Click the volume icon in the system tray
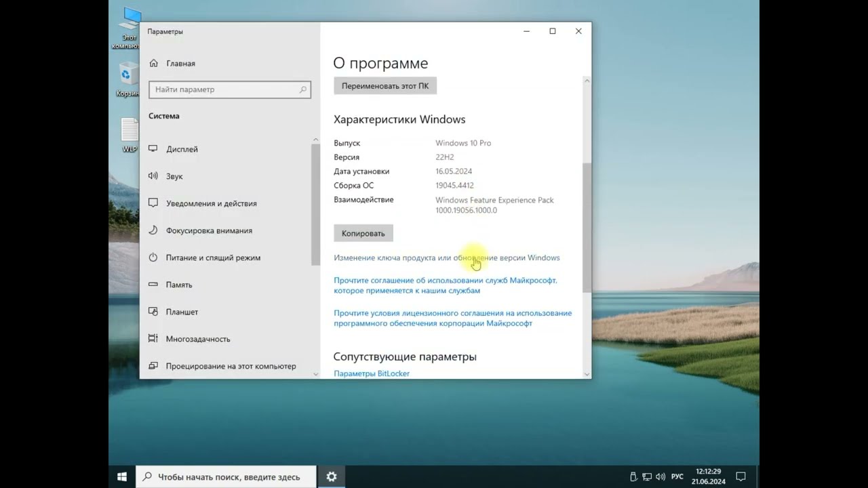Screen dimensions: 868x488 [x=660, y=476]
